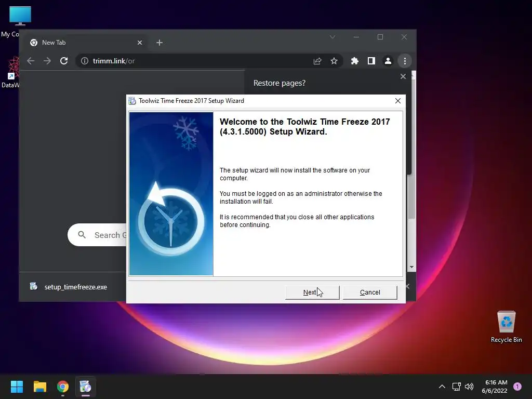Open the notification badge in taskbar
532x399 pixels.
click(517, 386)
